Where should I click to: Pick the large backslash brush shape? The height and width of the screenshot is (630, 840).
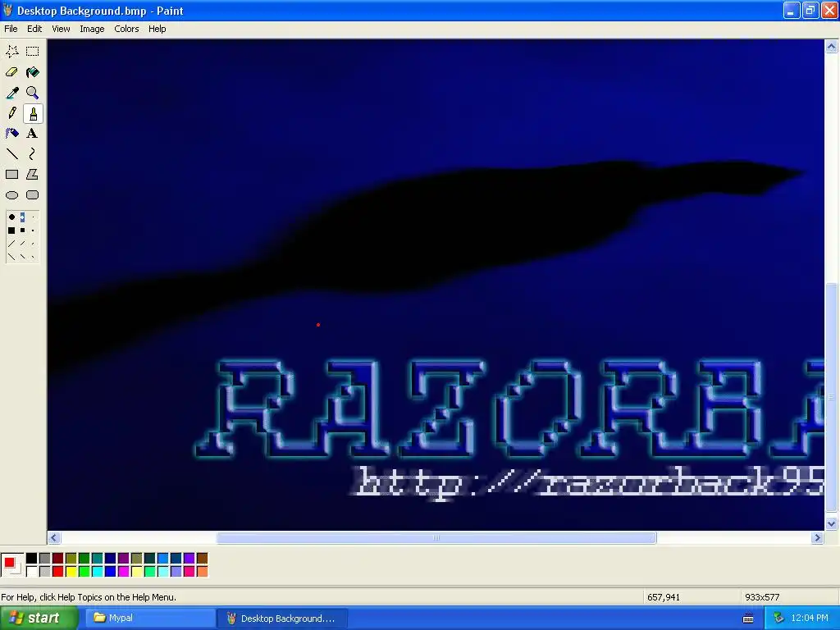point(11,257)
